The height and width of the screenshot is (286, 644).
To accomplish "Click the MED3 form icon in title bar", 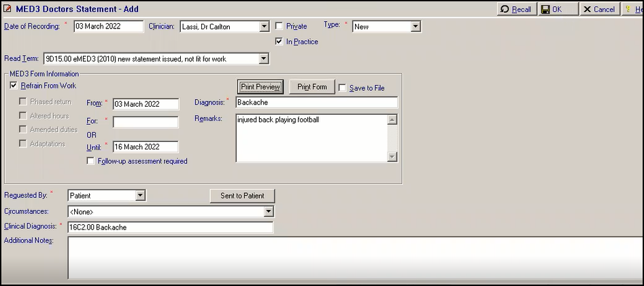I will click(7, 9).
